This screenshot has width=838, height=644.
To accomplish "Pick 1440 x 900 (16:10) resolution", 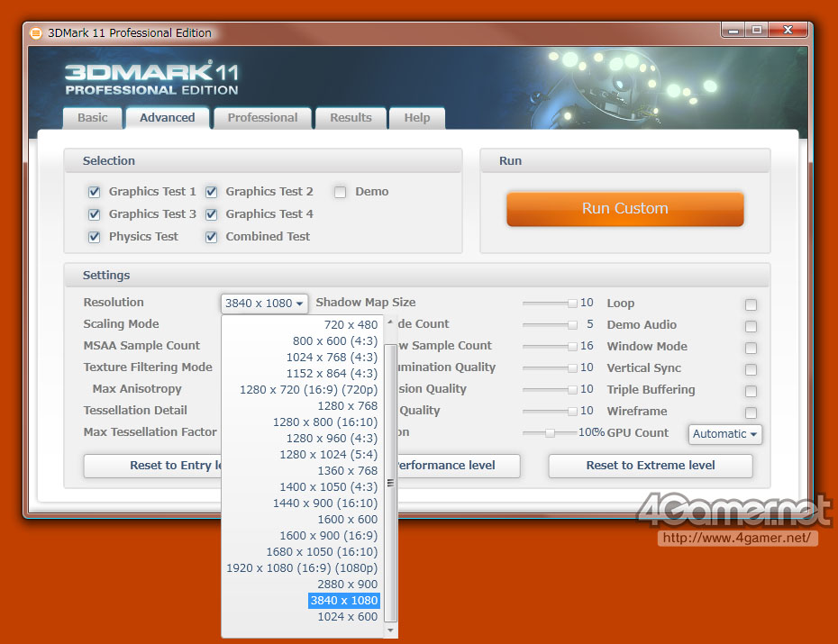I will tap(325, 503).
